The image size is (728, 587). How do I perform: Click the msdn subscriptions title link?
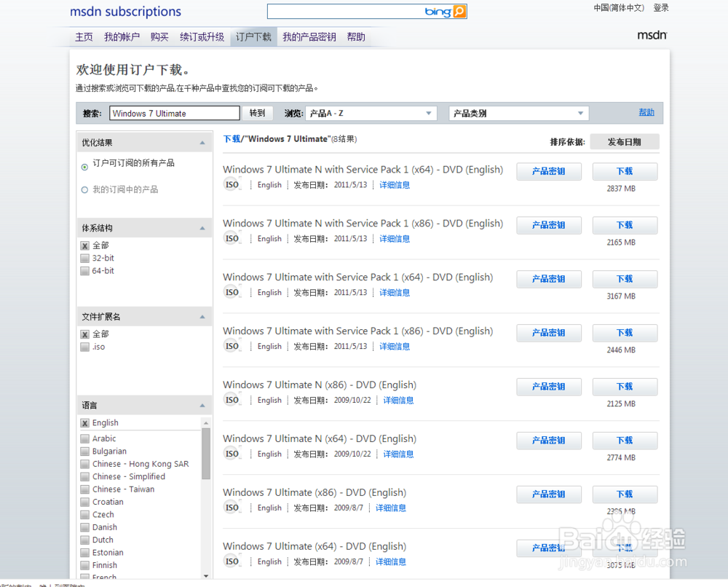(125, 11)
